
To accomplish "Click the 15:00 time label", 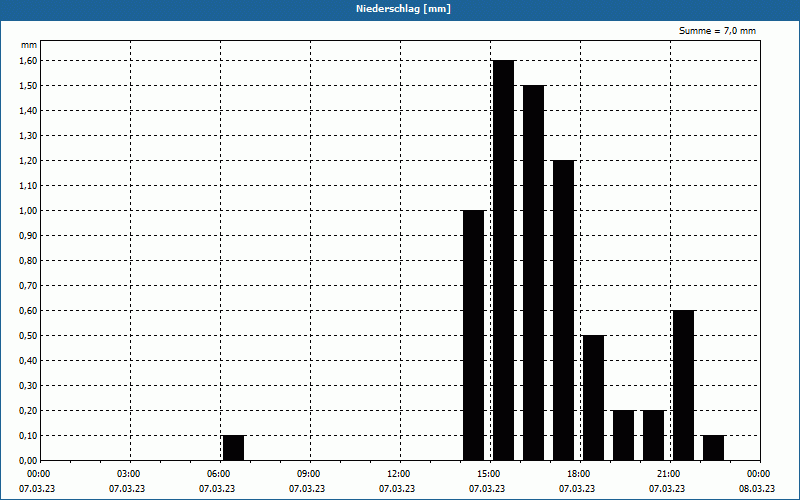I will coord(488,474).
